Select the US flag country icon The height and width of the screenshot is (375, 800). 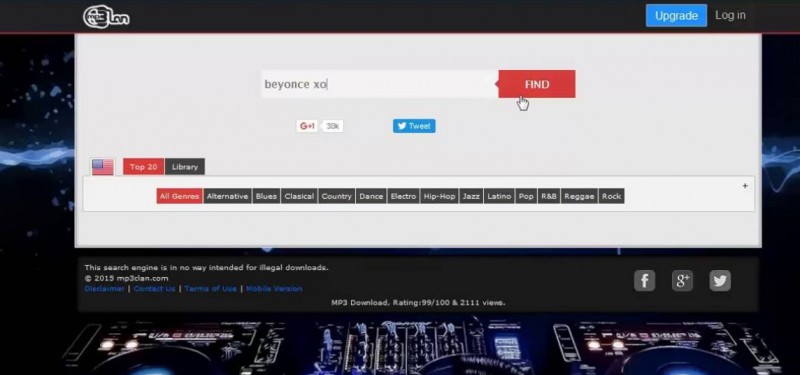pos(103,167)
